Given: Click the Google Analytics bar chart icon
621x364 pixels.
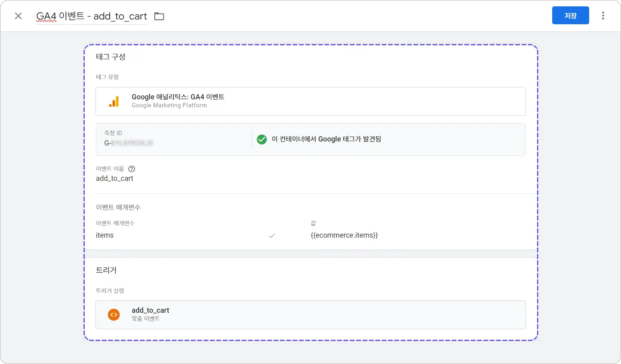Looking at the screenshot, I should (114, 101).
